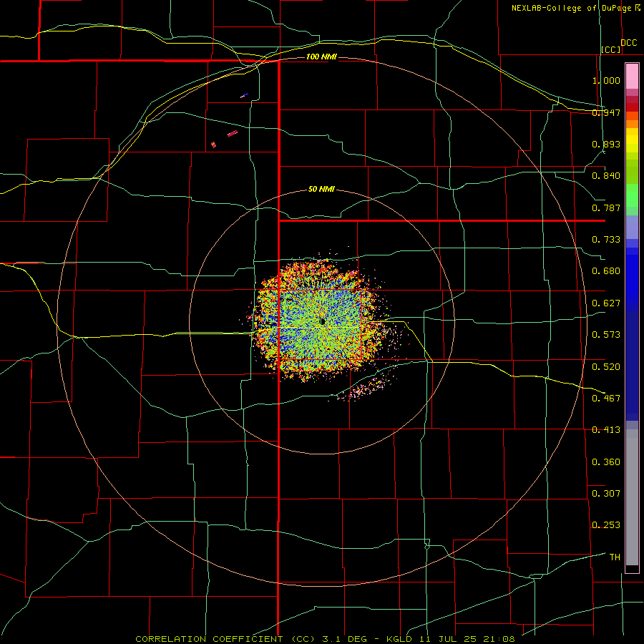Screen dimensions: 644x644
Task: Click the 0.253 color scale value
Action: click(606, 525)
